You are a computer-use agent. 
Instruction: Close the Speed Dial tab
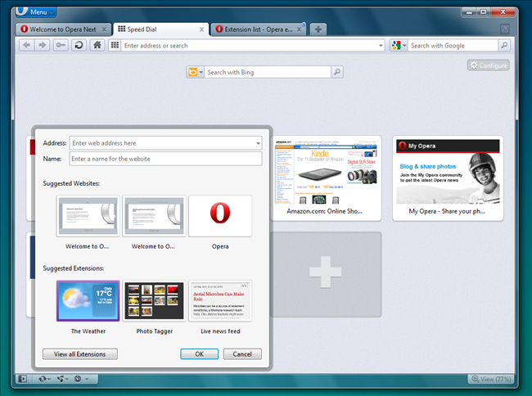pos(201,29)
